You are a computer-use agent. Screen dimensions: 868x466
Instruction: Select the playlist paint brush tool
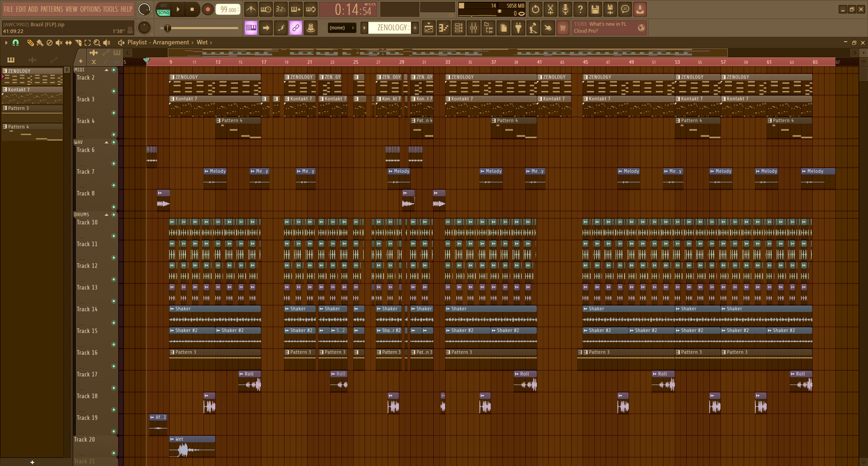(x=40, y=43)
